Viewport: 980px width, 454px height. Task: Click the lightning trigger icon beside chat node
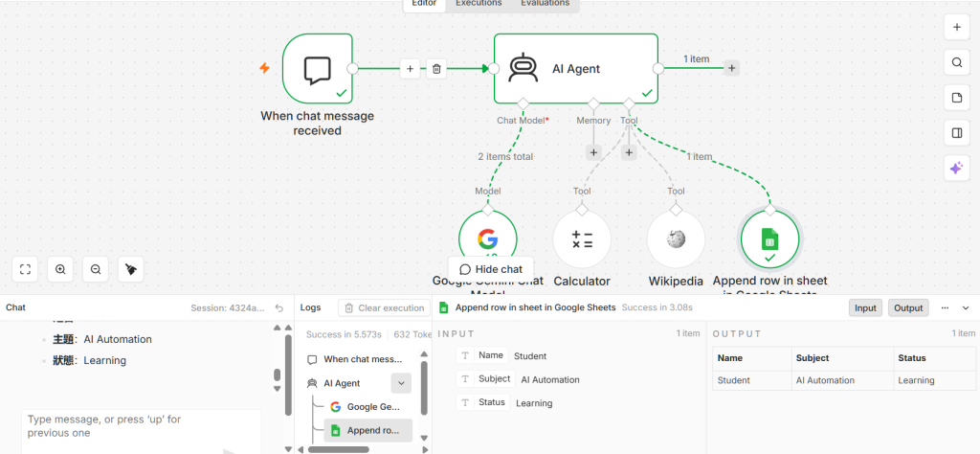(264, 68)
